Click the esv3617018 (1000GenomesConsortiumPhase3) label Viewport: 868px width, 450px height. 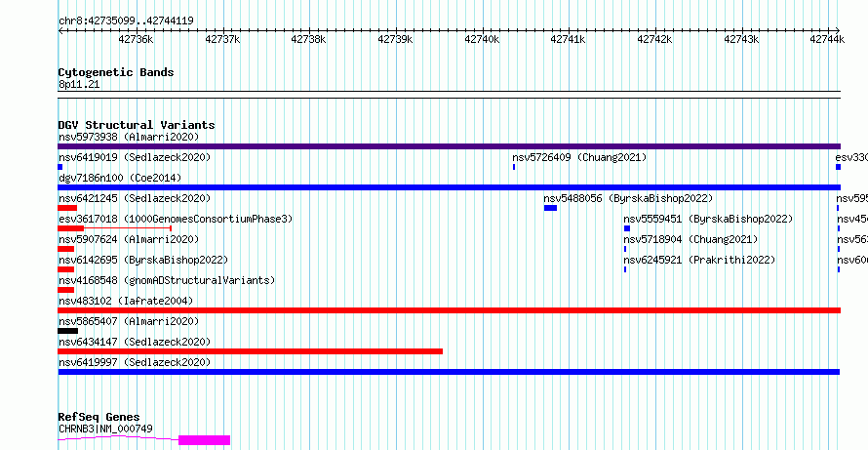tap(176, 219)
